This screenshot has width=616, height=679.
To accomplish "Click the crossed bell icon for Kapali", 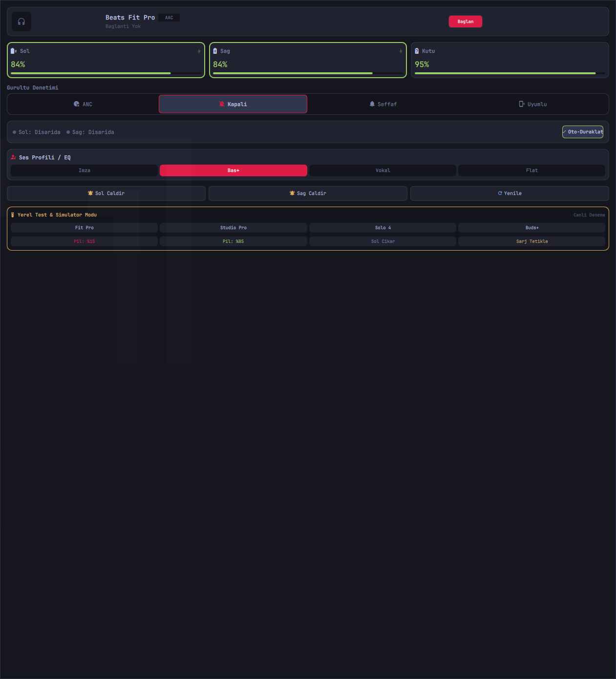I will tap(222, 104).
